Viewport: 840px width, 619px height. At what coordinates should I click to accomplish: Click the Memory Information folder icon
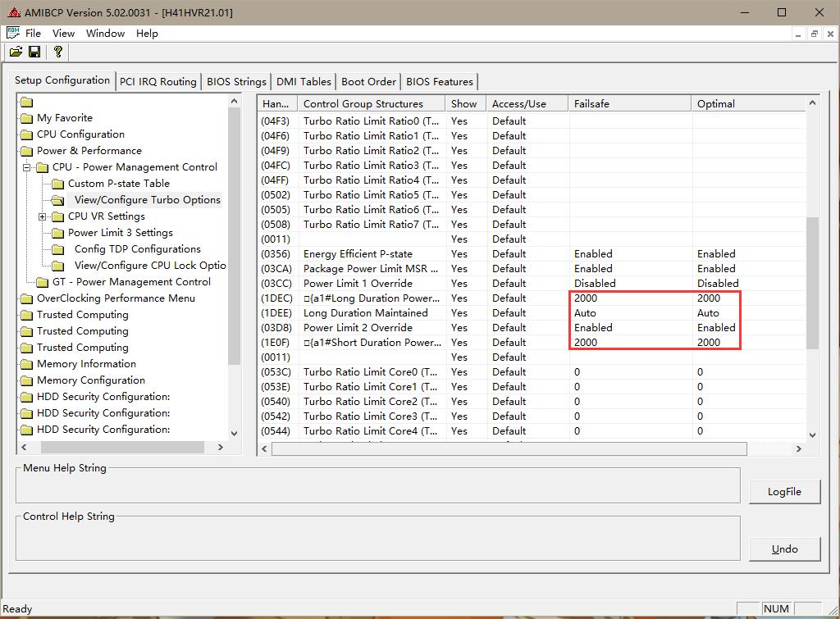click(x=26, y=364)
